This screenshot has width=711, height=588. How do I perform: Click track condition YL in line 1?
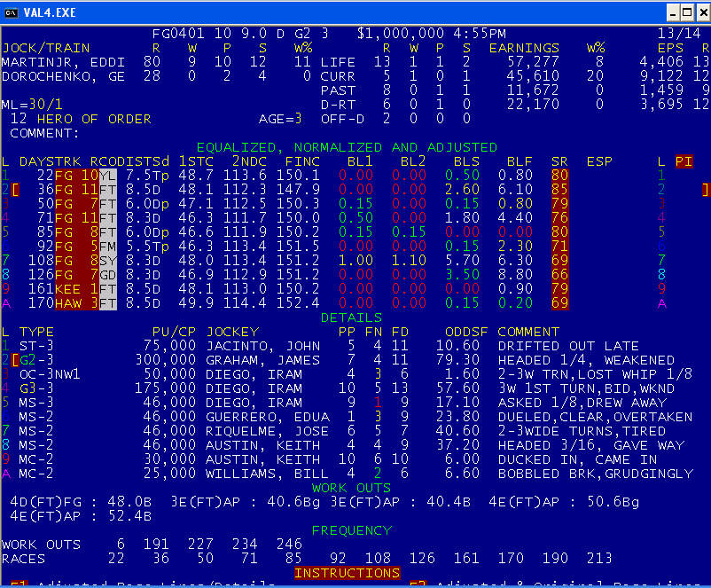pyautogui.click(x=108, y=176)
